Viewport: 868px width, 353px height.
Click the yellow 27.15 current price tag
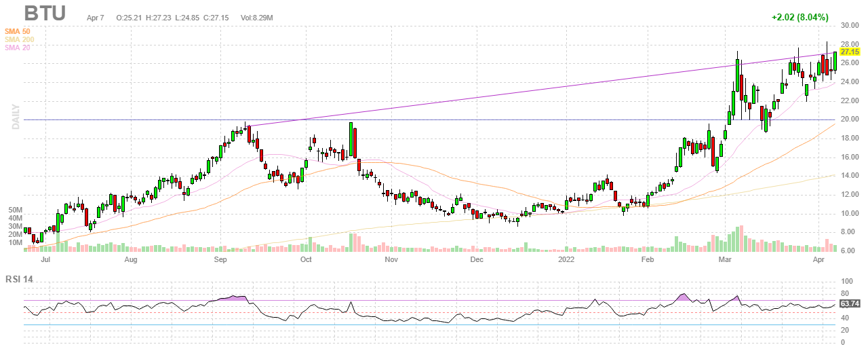point(850,51)
